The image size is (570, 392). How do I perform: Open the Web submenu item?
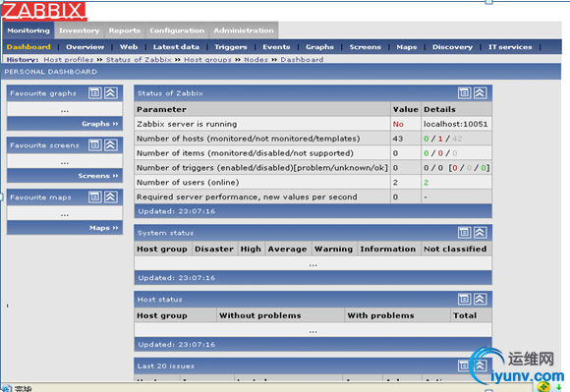pyautogui.click(x=129, y=47)
